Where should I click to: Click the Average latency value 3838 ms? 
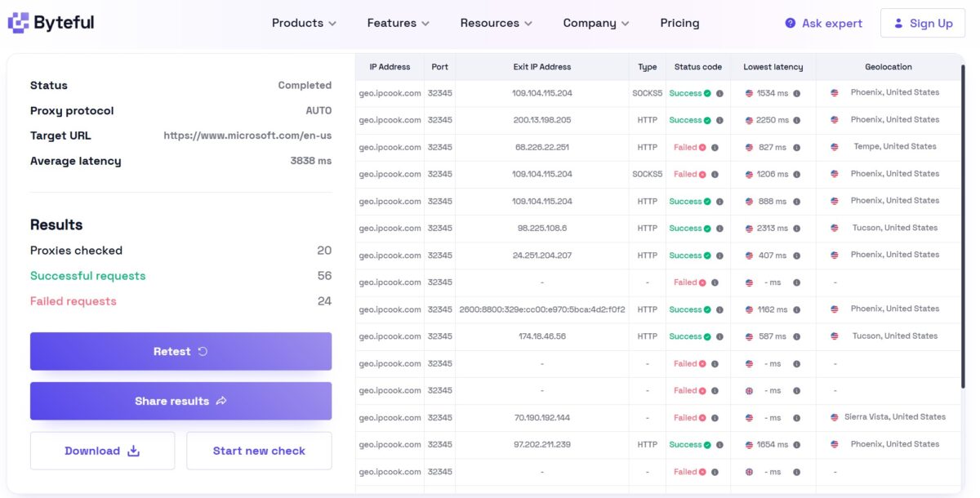coord(311,161)
